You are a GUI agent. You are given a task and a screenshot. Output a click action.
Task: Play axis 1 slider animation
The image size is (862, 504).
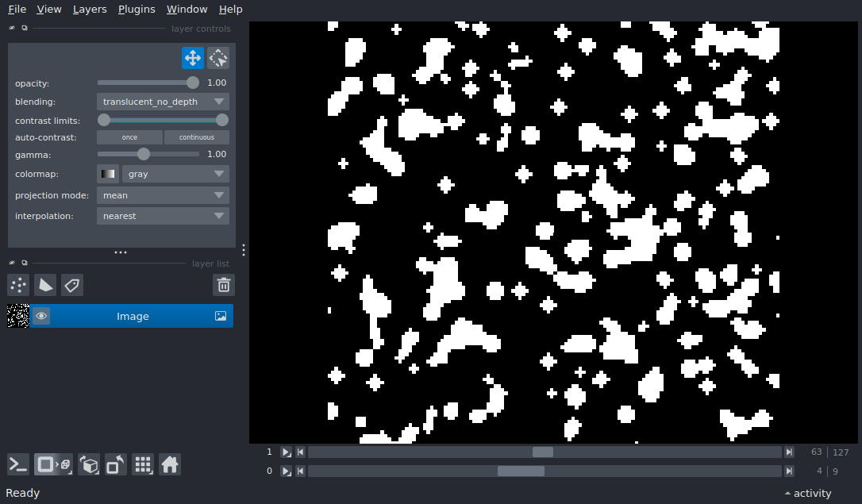pos(286,452)
